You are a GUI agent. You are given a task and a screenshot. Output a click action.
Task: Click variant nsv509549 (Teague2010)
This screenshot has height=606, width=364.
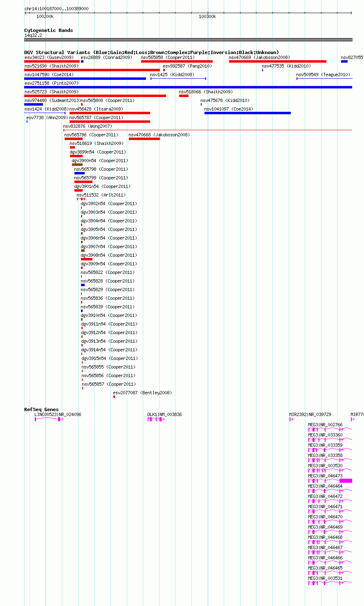323,75
